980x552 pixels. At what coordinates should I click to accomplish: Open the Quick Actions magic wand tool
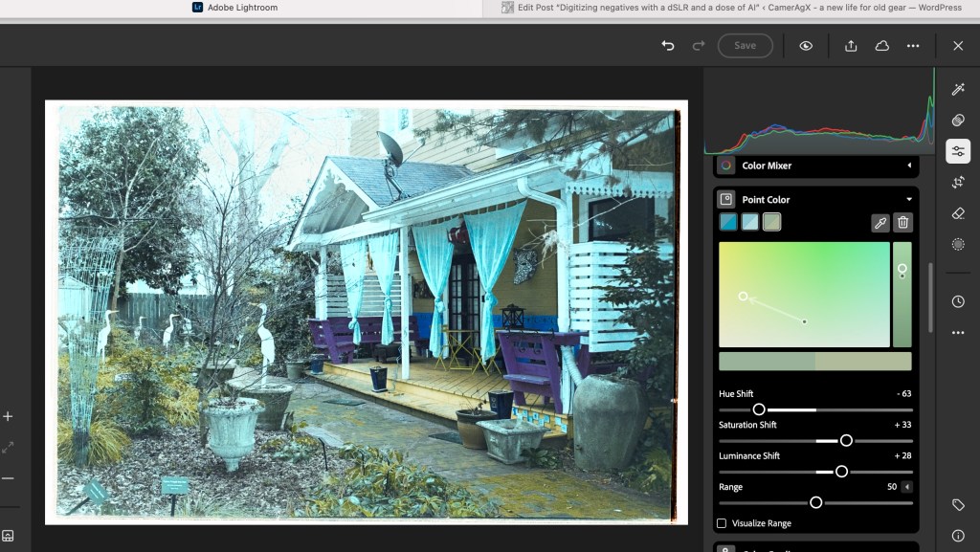coord(958,89)
